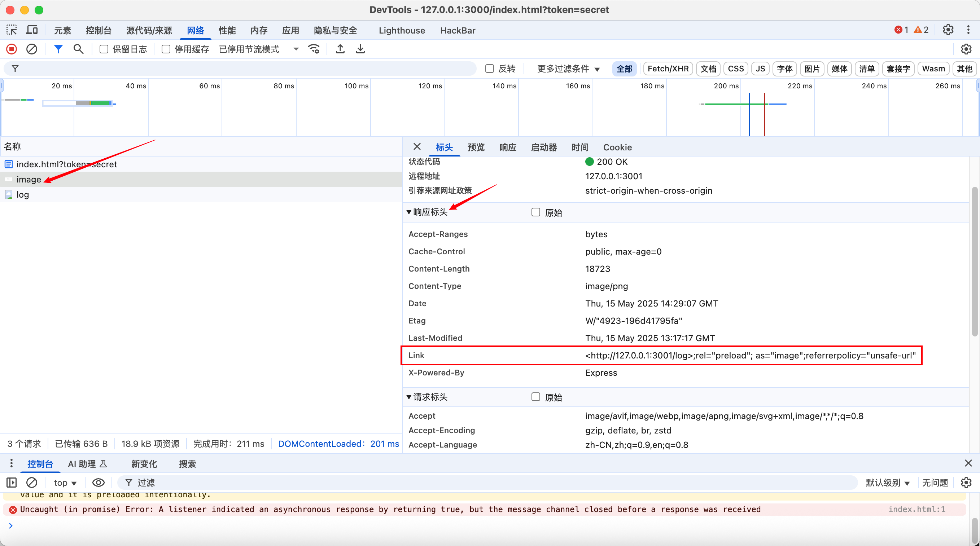The width and height of the screenshot is (980, 546).
Task: Click the stop recording network log icon
Action: click(12, 49)
